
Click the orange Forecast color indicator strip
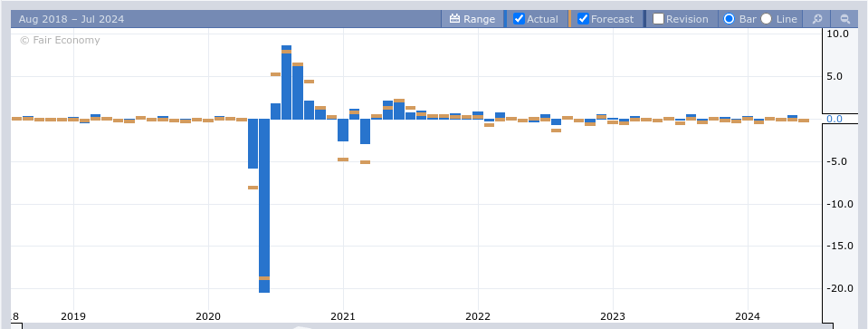pyautogui.click(x=569, y=19)
